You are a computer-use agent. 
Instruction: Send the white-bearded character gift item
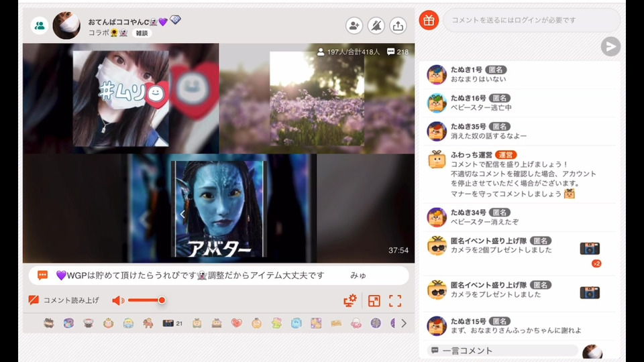(x=89, y=323)
